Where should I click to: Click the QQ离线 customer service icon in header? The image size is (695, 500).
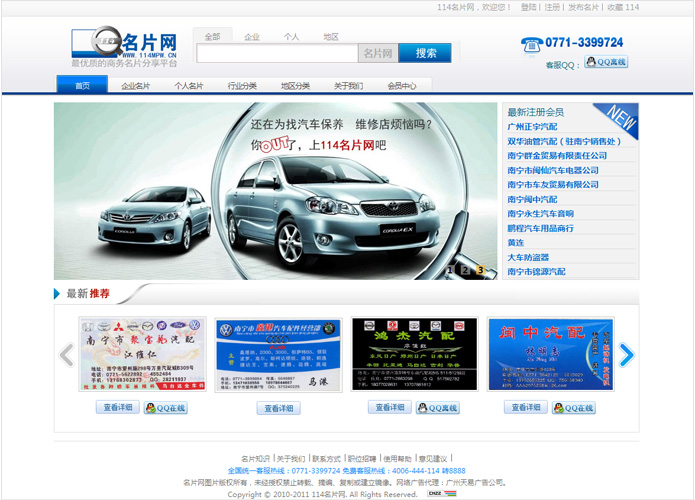click(606, 62)
